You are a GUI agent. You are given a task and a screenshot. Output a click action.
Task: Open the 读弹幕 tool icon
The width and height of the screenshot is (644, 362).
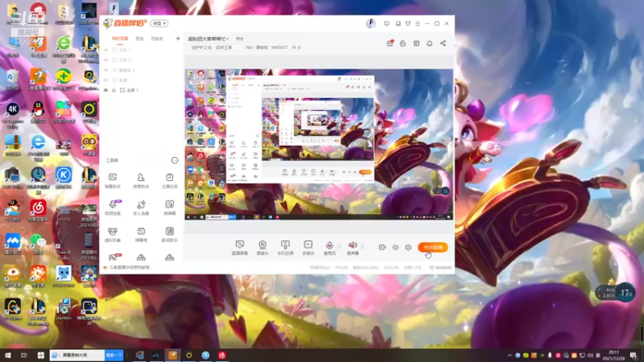169,208
